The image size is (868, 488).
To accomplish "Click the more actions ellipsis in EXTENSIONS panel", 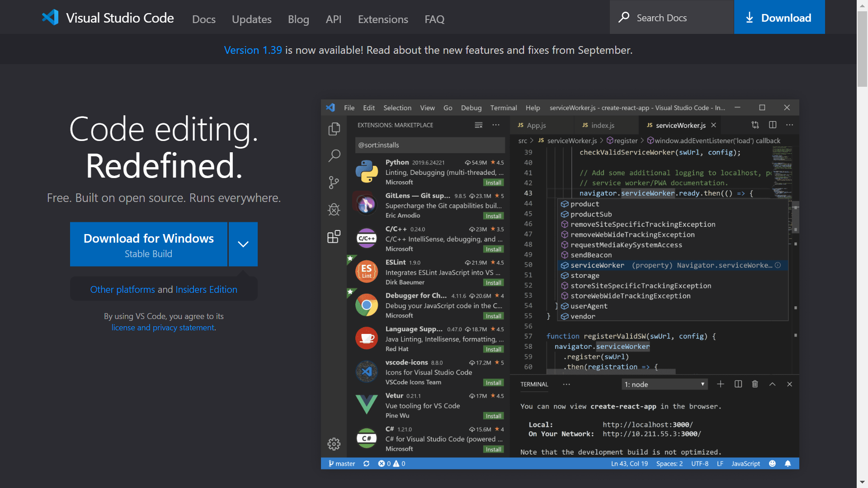I will [x=495, y=125].
